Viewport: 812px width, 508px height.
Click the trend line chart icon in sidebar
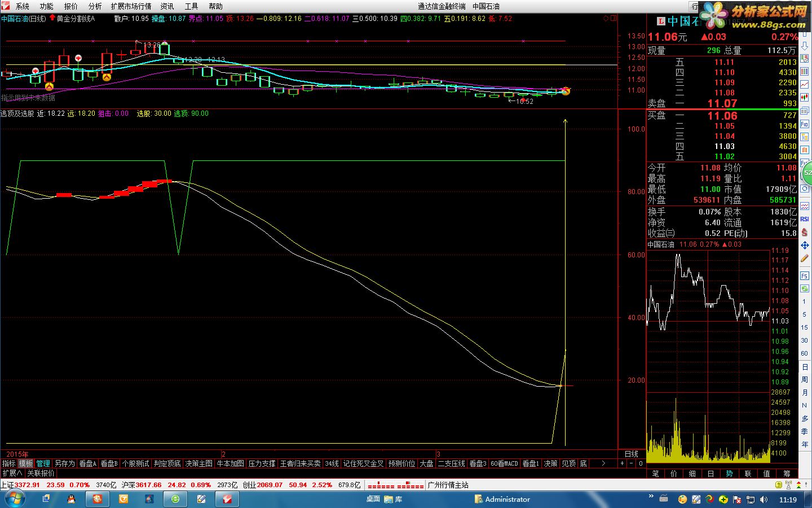click(805, 85)
